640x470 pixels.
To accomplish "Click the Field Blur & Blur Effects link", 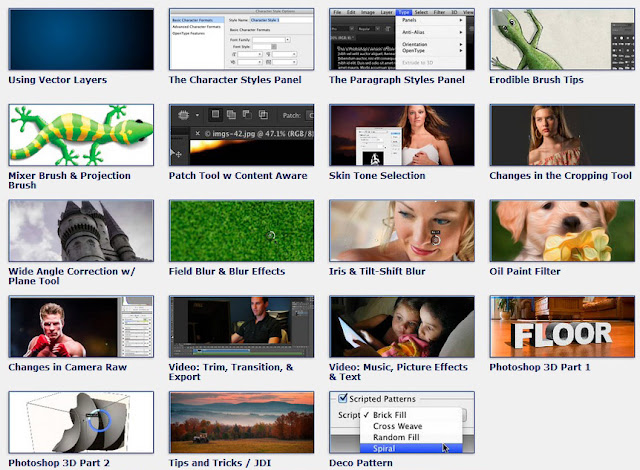I will [227, 271].
